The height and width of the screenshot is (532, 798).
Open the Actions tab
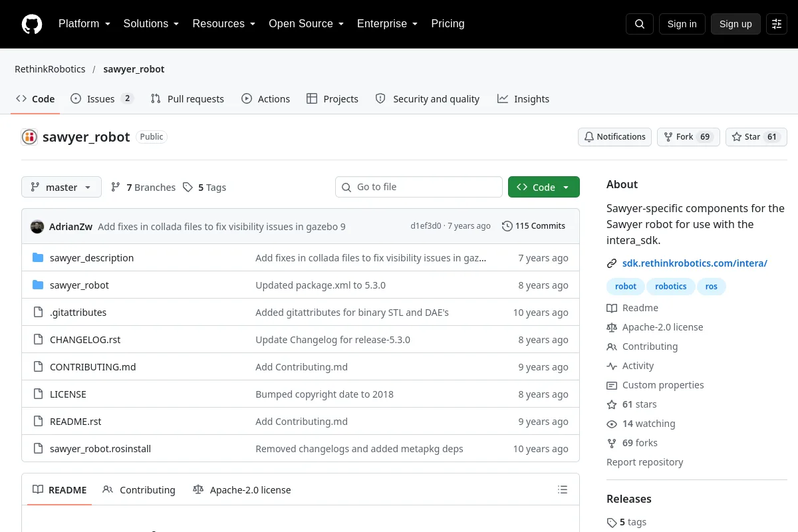coord(265,99)
